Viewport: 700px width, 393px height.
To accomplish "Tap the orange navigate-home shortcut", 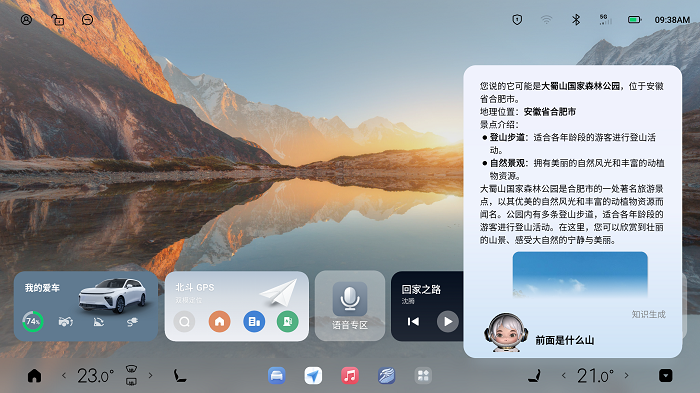I will (x=219, y=322).
